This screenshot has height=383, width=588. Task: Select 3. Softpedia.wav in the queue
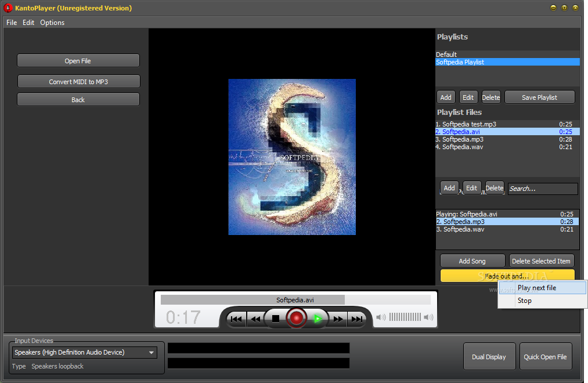(507, 229)
